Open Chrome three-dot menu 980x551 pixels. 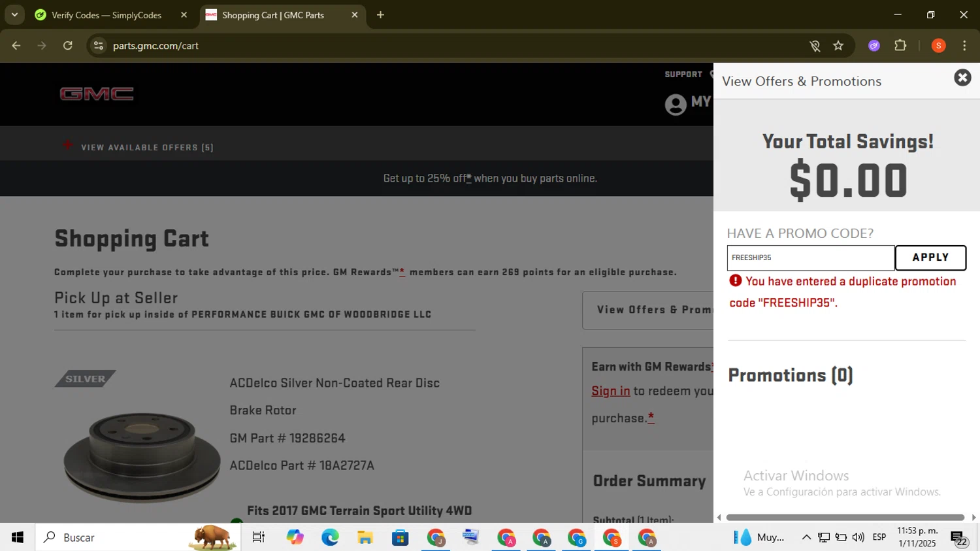pyautogui.click(x=964, y=46)
